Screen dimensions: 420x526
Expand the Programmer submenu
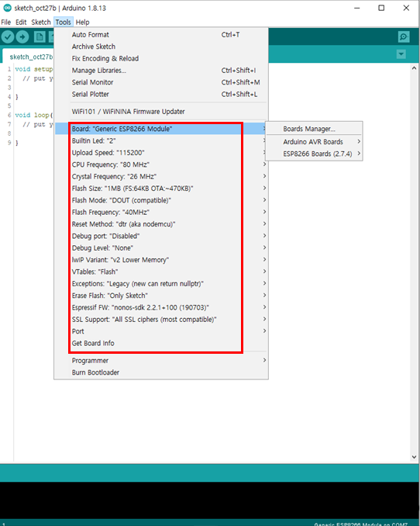[161, 360]
